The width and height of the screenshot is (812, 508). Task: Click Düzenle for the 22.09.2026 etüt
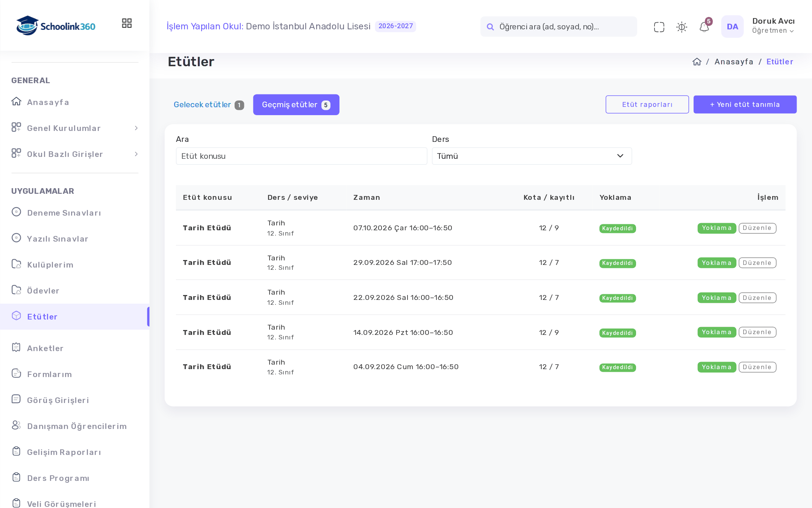757,298
